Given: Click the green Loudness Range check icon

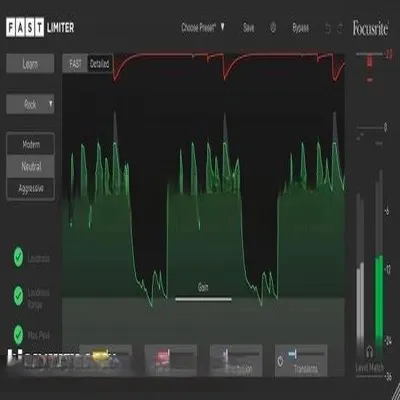Looking at the screenshot, I should coord(18,295).
